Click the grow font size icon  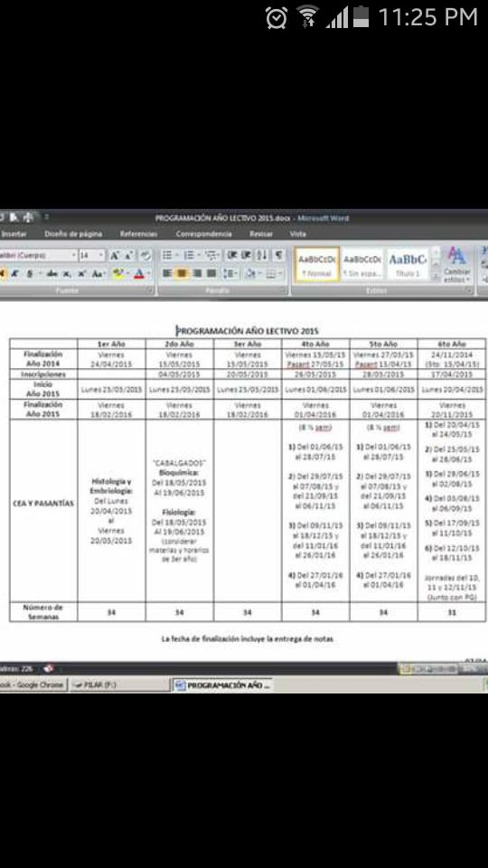point(115,255)
